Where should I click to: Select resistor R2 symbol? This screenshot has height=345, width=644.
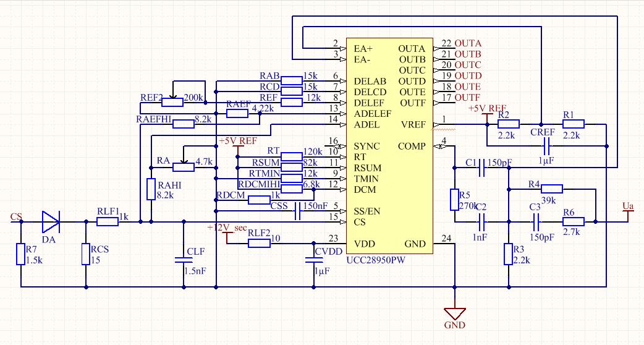(x=509, y=124)
